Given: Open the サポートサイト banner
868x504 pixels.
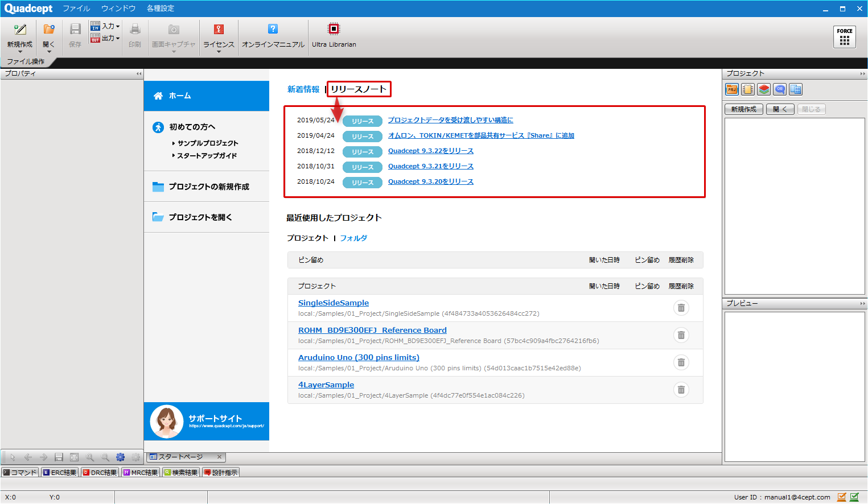Looking at the screenshot, I should click(207, 422).
